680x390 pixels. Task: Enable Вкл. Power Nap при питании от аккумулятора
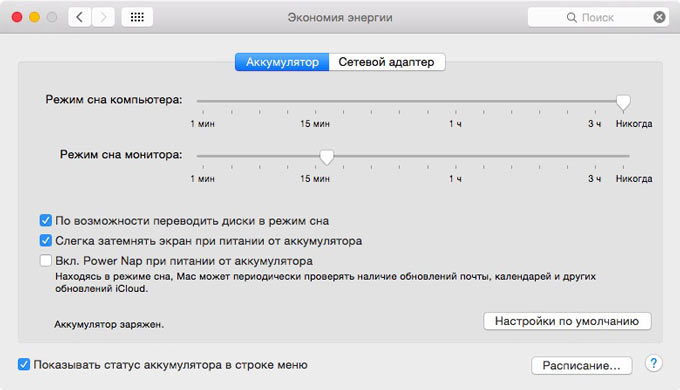pyautogui.click(x=46, y=260)
